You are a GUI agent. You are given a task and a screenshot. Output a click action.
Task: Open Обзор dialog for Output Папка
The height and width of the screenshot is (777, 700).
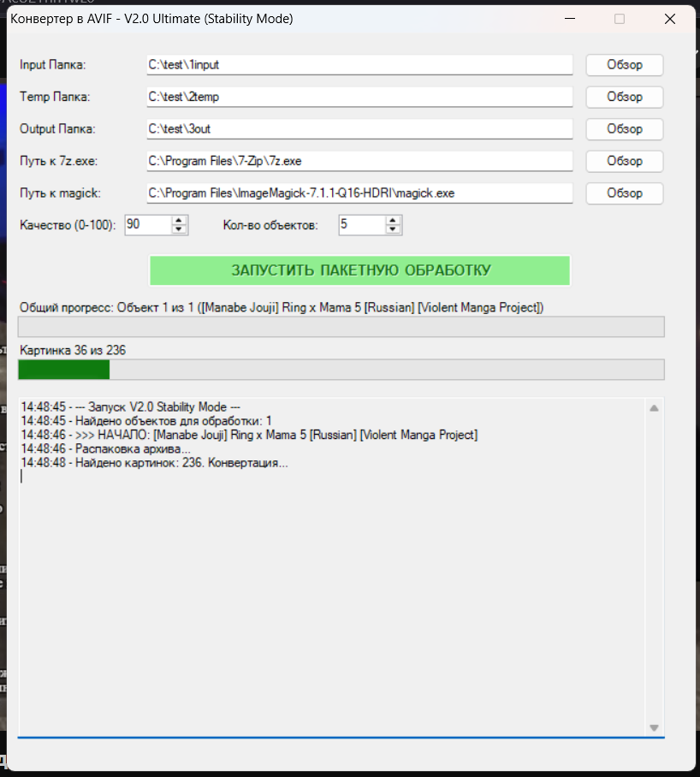pyautogui.click(x=624, y=129)
